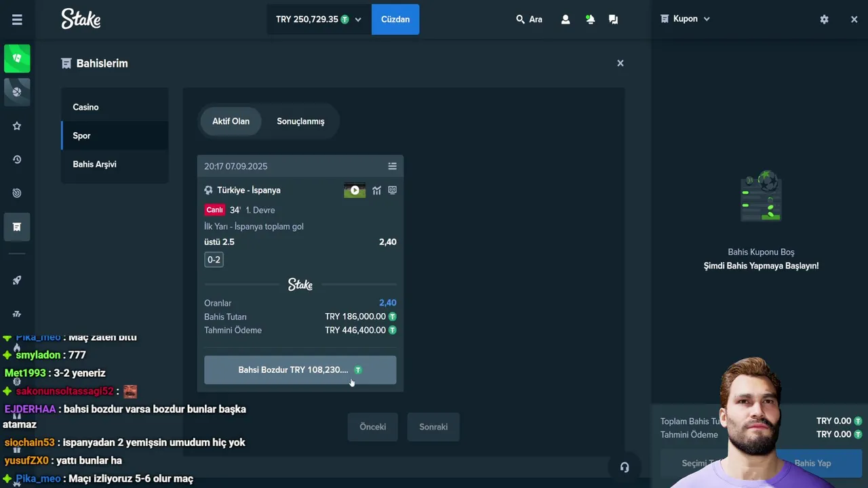Watch the Türkiye - İspanya live stream
868x488 pixels.
[355, 190]
